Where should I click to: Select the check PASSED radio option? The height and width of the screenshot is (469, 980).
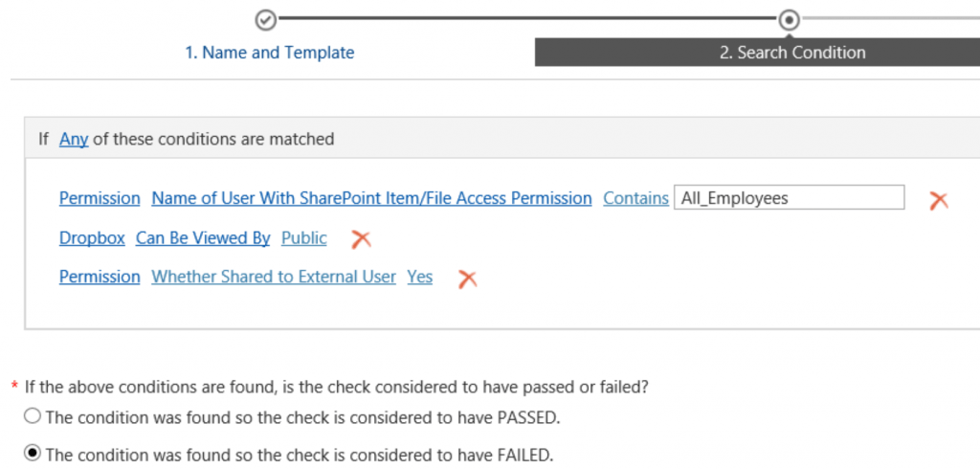[x=32, y=415]
